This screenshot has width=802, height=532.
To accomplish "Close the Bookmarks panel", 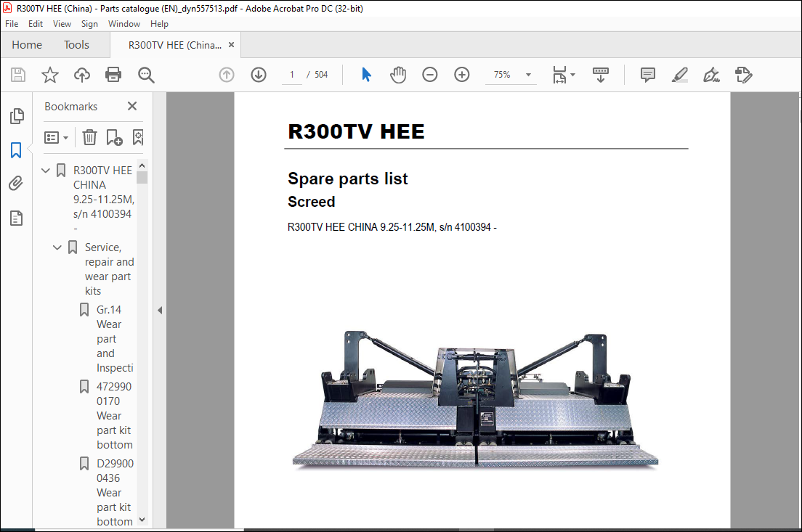I will [x=132, y=106].
